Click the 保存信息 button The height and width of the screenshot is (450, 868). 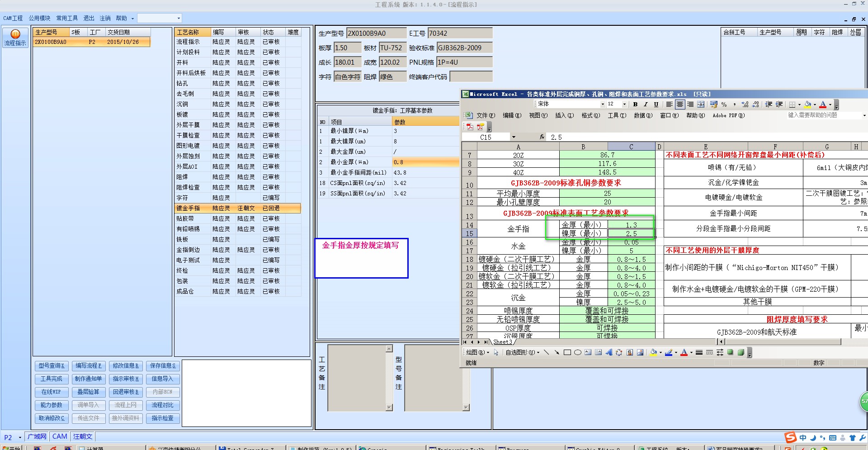pyautogui.click(x=162, y=366)
